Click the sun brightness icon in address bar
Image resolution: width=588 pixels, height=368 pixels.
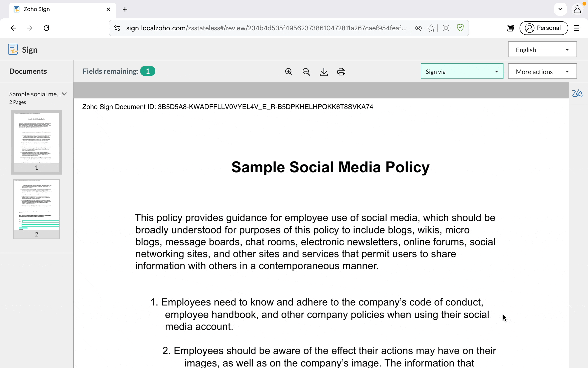point(446,28)
